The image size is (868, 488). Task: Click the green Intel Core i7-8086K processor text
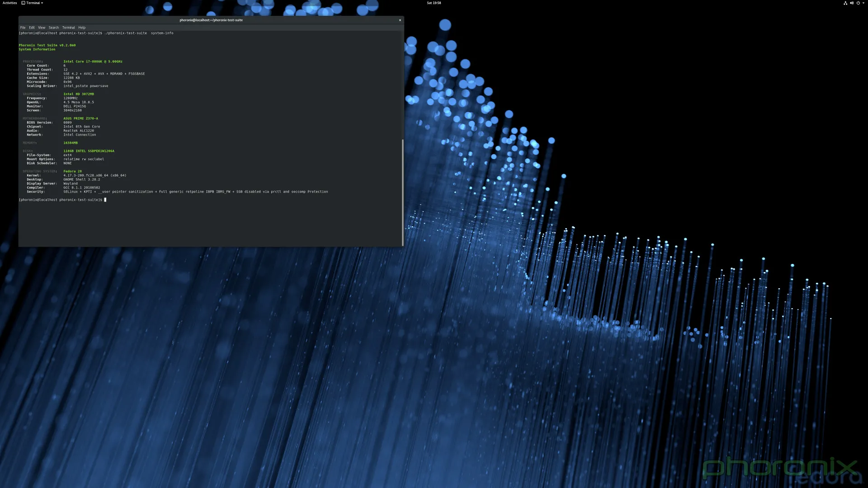coord(93,61)
